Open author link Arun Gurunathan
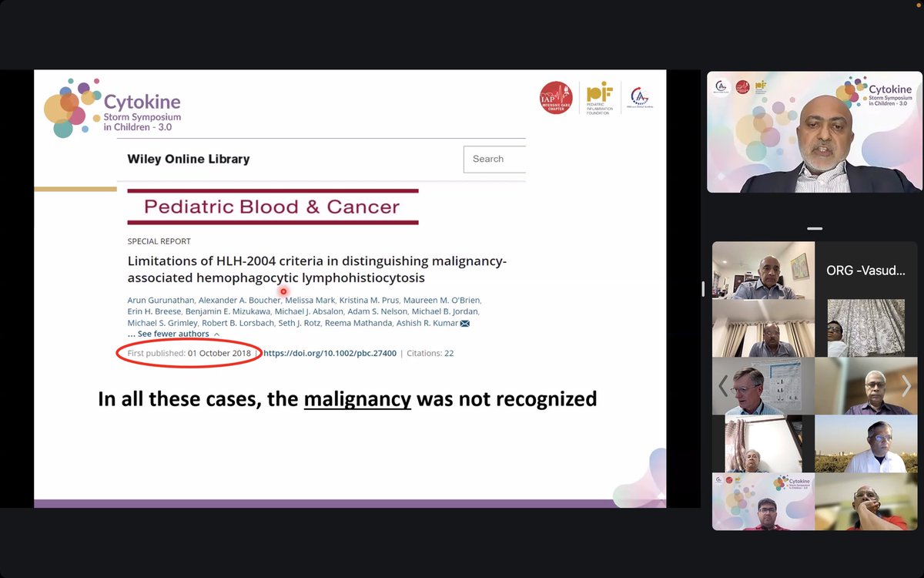 pos(160,300)
